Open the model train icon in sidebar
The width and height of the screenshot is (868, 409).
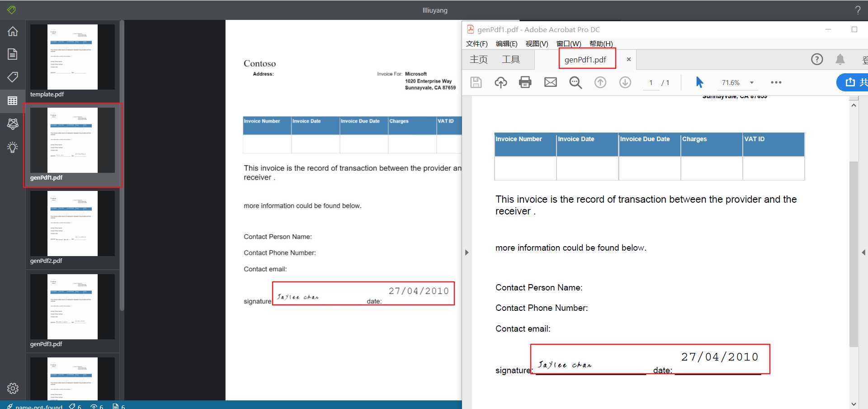tap(13, 124)
